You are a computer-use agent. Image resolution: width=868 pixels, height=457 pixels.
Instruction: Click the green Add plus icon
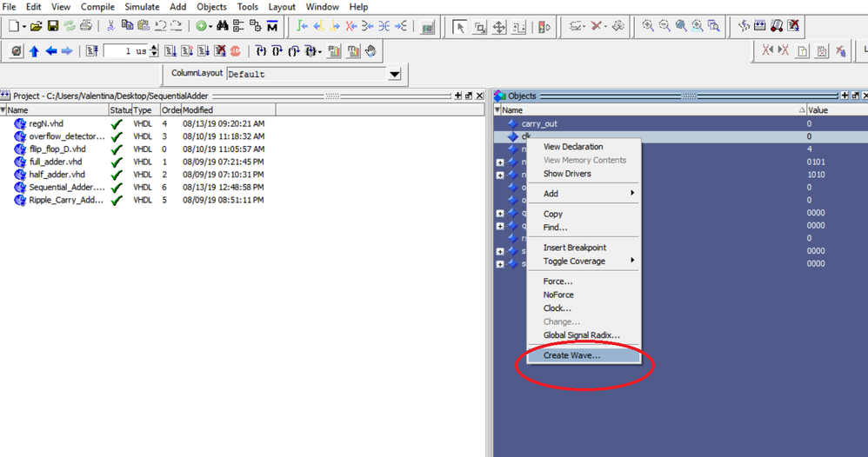202,26
